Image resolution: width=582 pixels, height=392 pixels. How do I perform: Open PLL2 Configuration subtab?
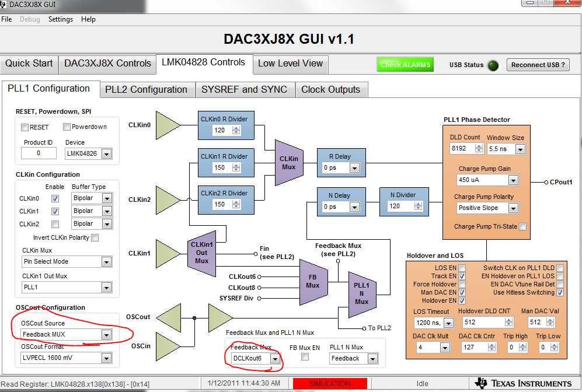(x=147, y=90)
